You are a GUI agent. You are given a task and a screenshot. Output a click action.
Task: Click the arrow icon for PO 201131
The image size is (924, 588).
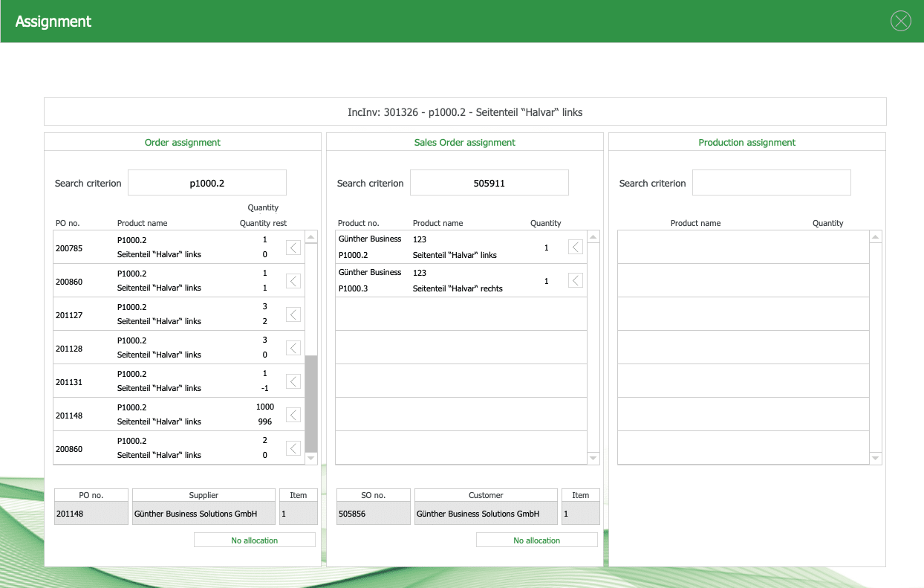click(293, 381)
